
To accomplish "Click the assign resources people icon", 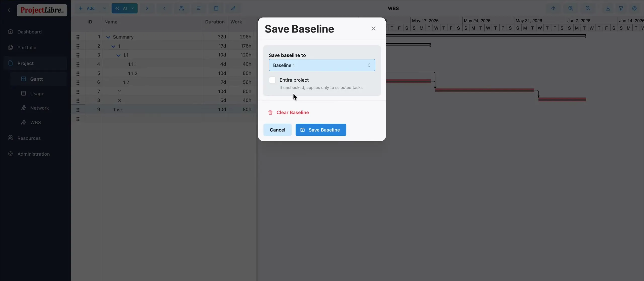I will [x=181, y=8].
